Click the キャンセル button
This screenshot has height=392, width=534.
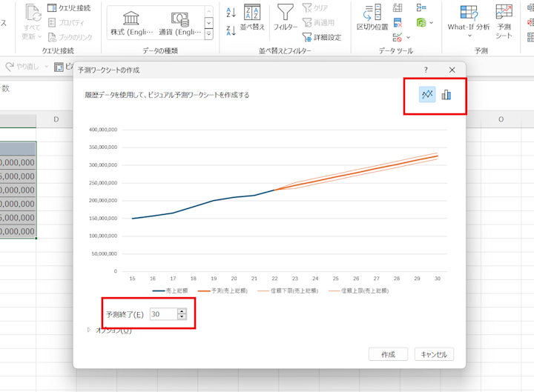coord(434,354)
